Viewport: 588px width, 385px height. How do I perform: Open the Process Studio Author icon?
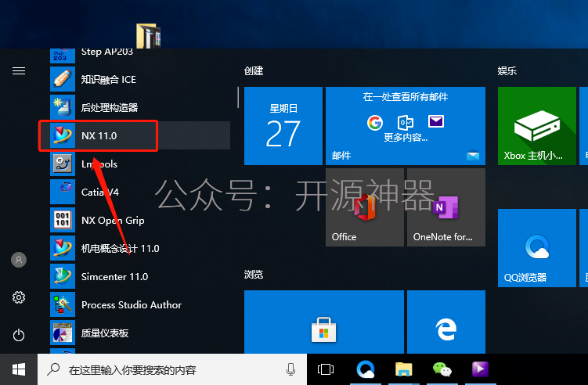click(x=63, y=304)
